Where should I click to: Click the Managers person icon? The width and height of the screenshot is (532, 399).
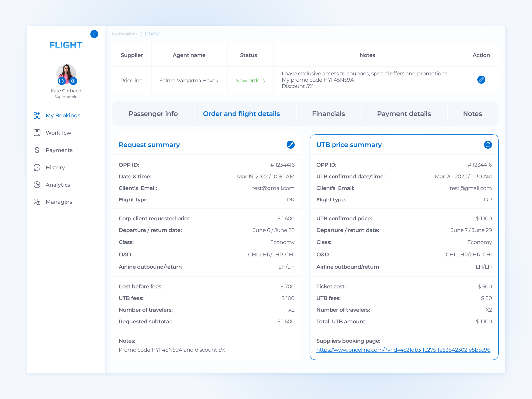pyautogui.click(x=37, y=202)
